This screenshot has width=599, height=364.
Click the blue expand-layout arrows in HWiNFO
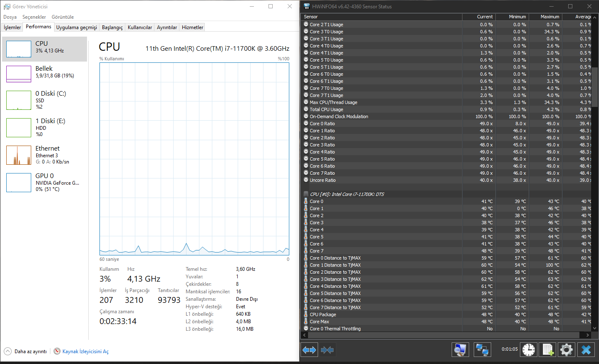tap(309, 350)
